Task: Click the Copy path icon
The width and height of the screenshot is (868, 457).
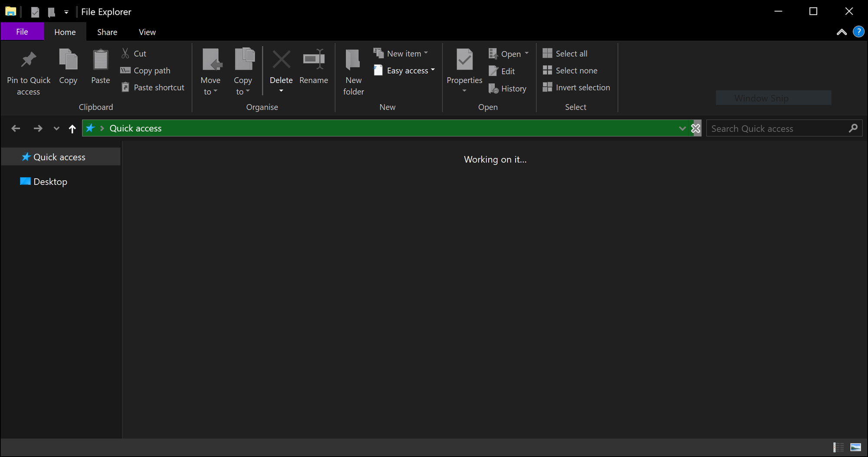Action: [125, 70]
